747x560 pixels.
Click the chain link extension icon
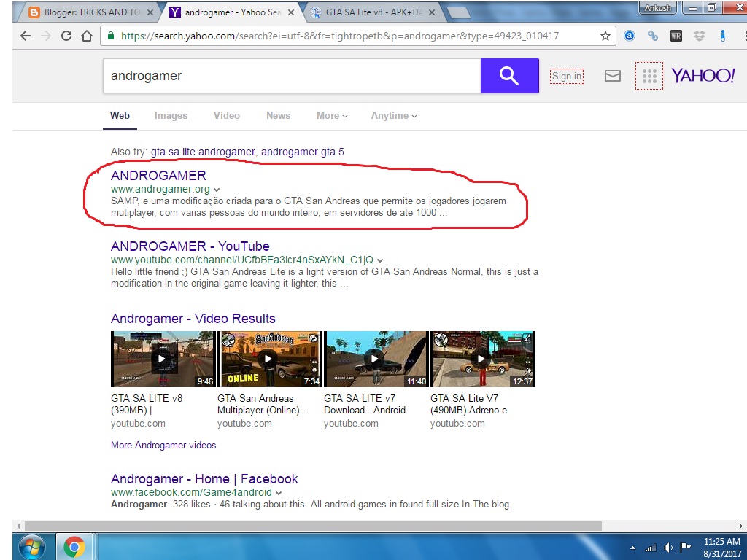coord(653,36)
